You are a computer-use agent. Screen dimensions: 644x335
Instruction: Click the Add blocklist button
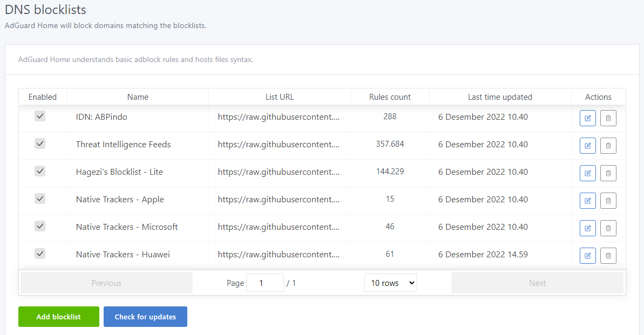(58, 317)
